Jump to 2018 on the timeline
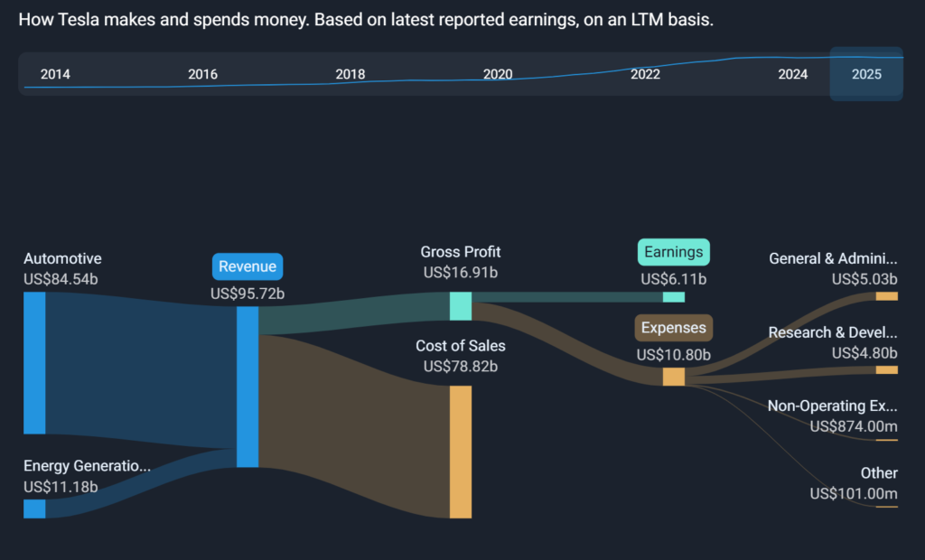 (350, 74)
